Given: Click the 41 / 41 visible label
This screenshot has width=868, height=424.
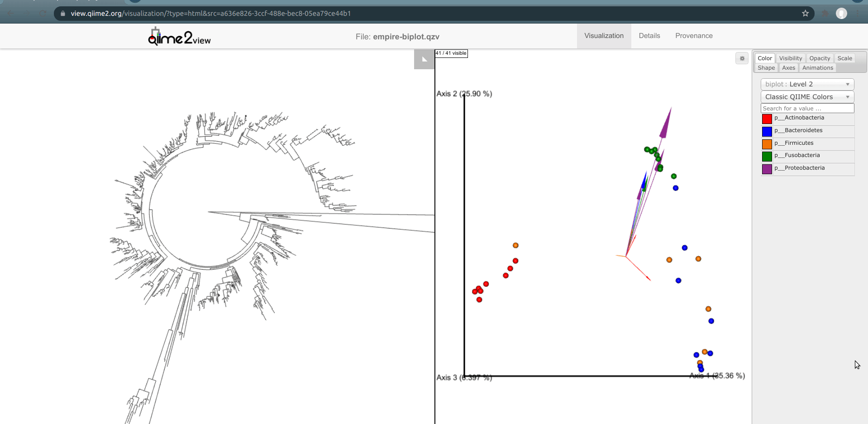Looking at the screenshot, I should coord(451,53).
